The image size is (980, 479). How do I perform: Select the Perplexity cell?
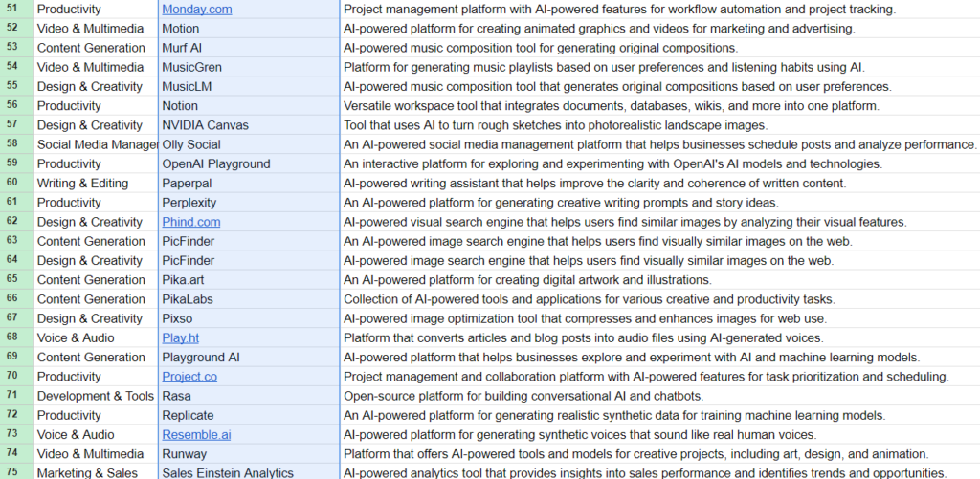point(250,203)
